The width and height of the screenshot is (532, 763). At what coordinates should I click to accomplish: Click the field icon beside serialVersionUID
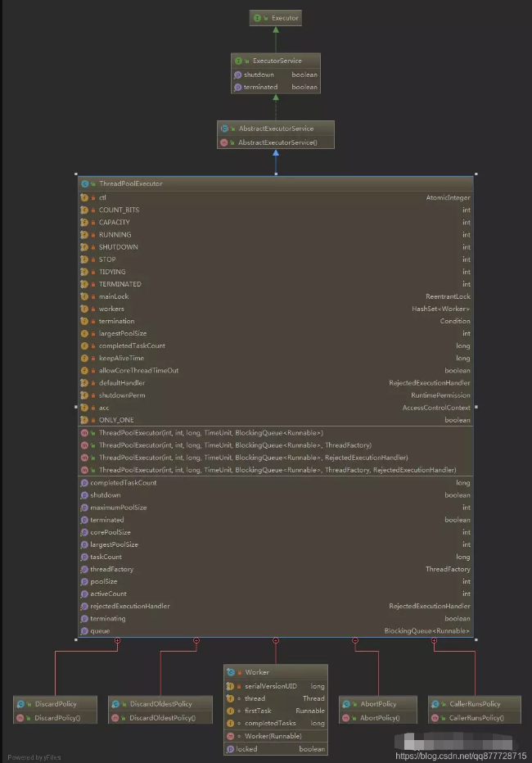click(231, 686)
